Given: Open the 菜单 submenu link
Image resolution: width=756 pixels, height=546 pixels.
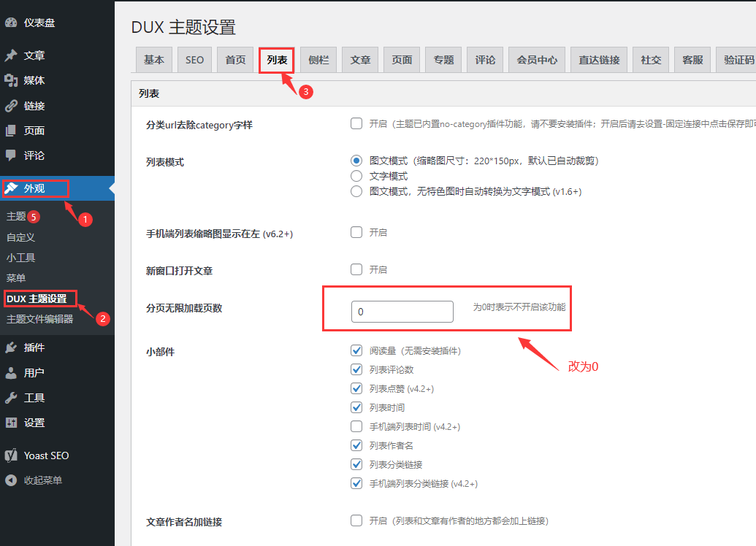Looking at the screenshot, I should coord(16,278).
